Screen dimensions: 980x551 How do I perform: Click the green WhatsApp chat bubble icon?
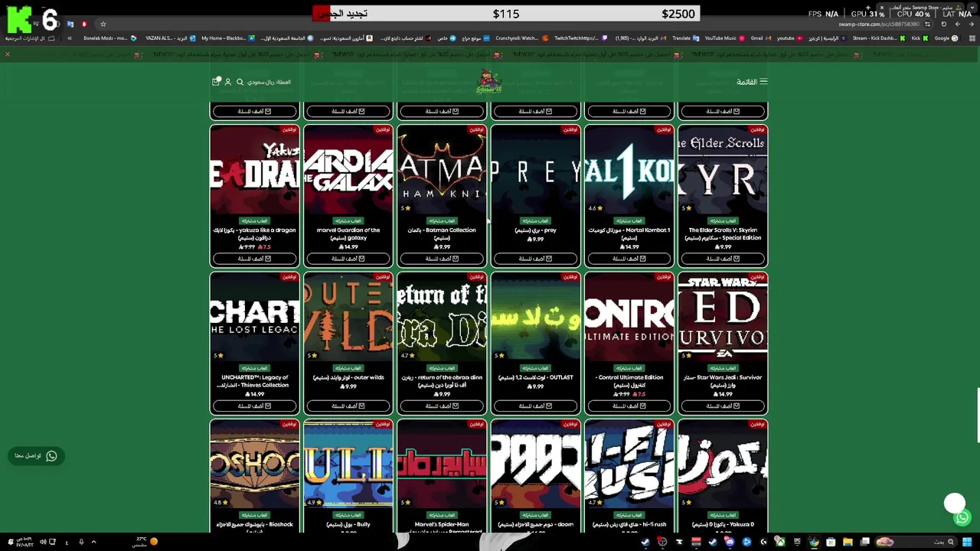point(962,518)
